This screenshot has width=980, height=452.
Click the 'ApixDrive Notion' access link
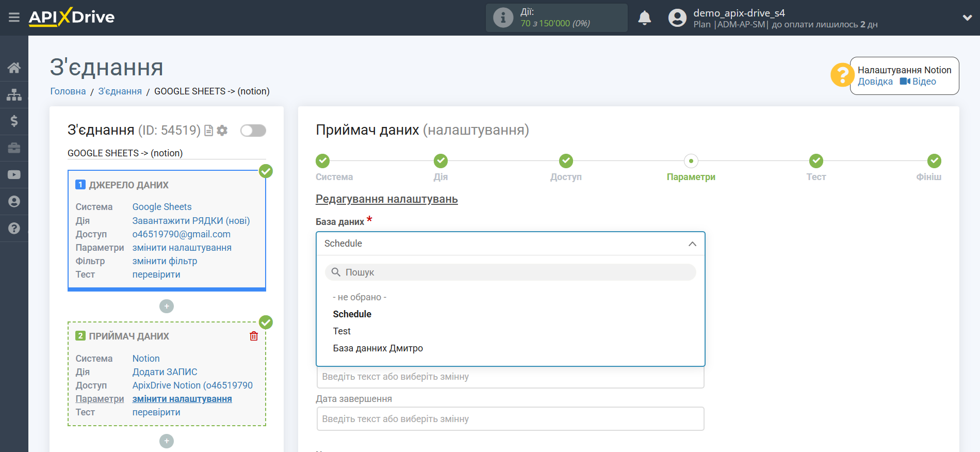[192, 385]
